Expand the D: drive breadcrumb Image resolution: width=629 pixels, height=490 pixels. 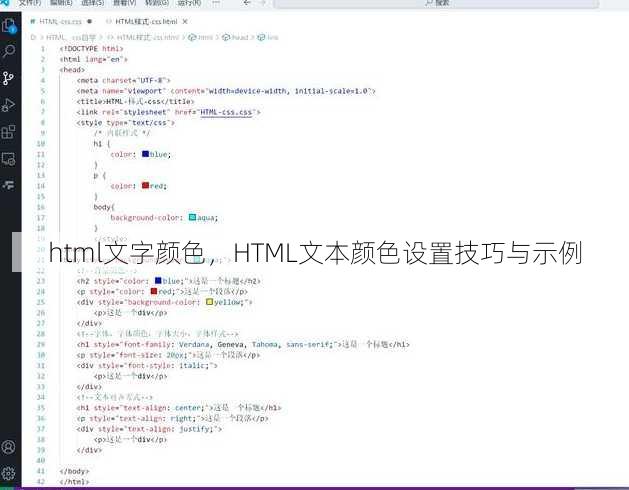click(x=33, y=37)
